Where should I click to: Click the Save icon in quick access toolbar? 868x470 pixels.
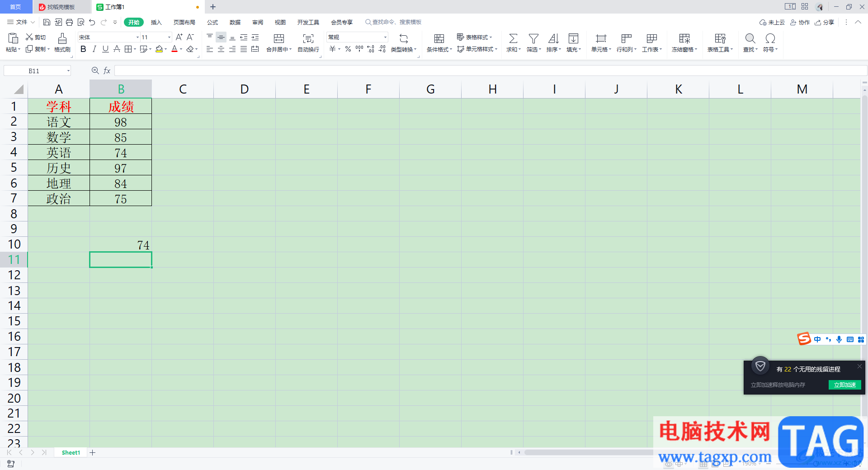tap(47, 22)
